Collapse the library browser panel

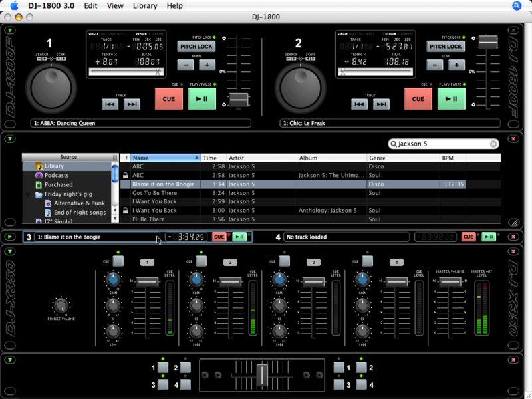coord(10,139)
